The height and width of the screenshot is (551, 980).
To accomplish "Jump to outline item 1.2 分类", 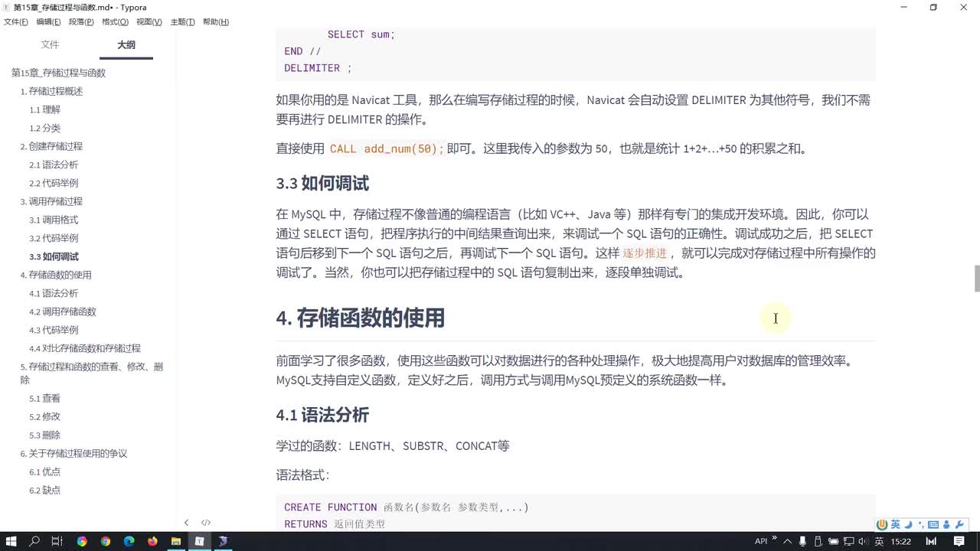I will coord(44,128).
